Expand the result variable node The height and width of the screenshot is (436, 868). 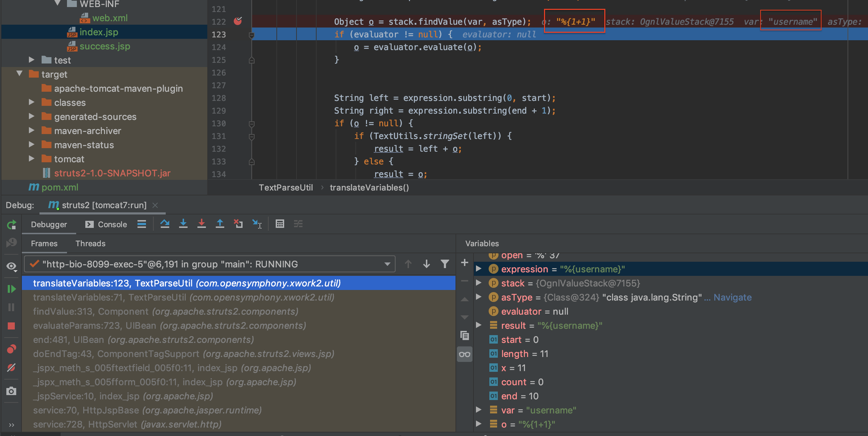tap(478, 325)
